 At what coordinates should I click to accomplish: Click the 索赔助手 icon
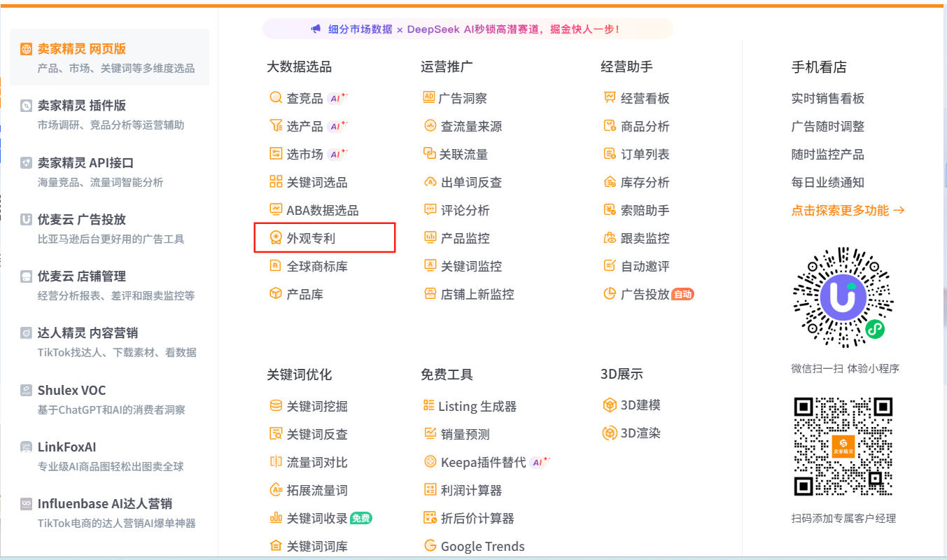[610, 210]
